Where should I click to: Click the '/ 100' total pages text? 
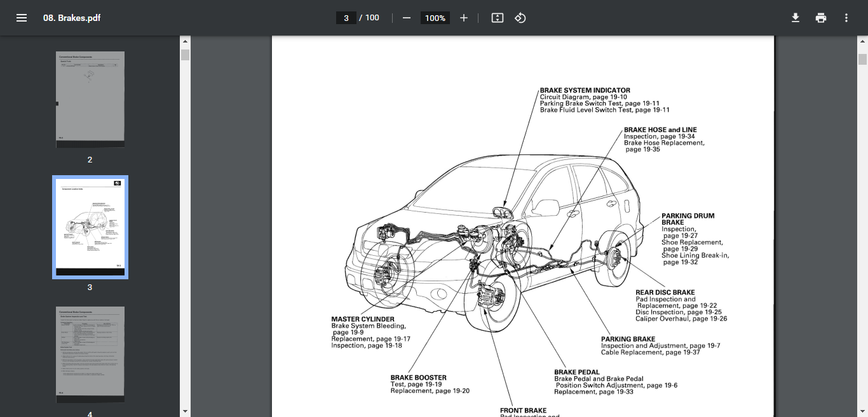(x=369, y=18)
